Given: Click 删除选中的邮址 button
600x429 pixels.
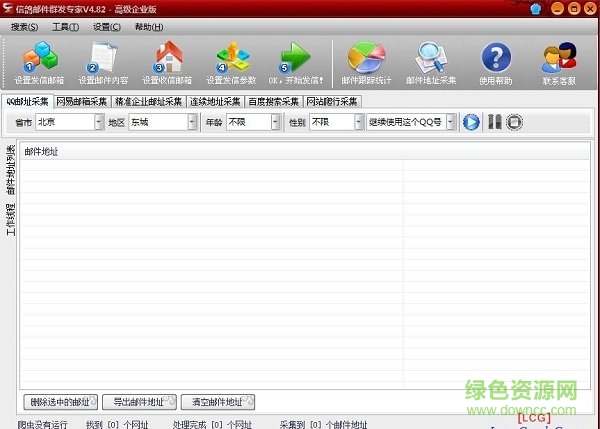Looking at the screenshot, I should 60,402.
